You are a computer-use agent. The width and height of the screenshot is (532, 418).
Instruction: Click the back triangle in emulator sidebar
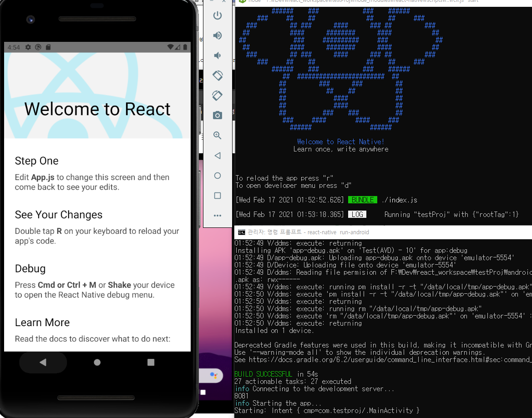218,156
